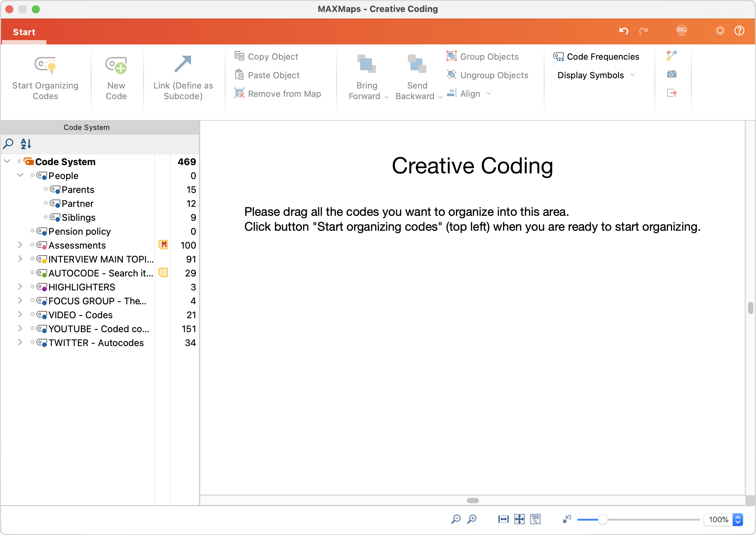Click the zoom slider handle

pyautogui.click(x=603, y=520)
